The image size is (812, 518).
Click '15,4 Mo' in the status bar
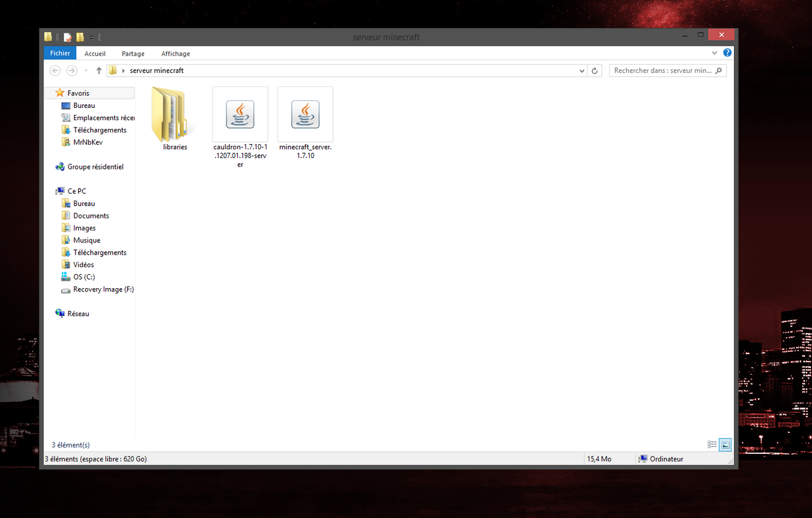tap(599, 459)
